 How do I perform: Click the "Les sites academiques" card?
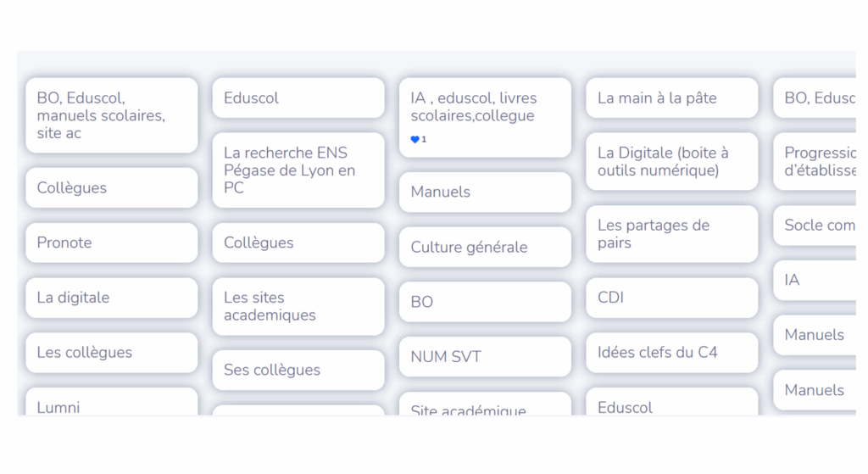(298, 306)
